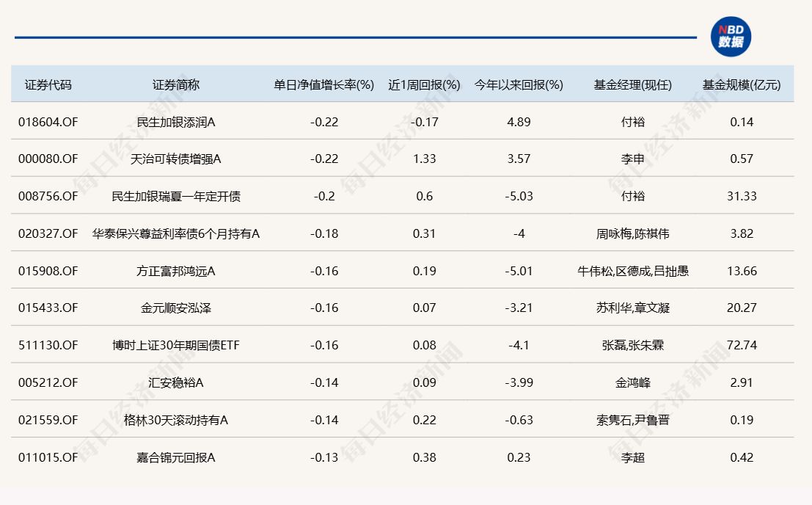
Task: Open 华泰保兴尊益利率债6个月持有A fund
Action: tap(176, 233)
